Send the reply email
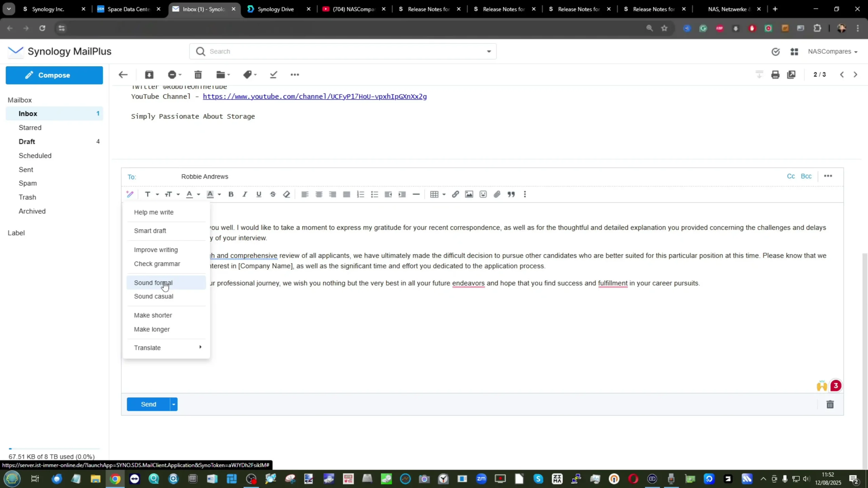The height and width of the screenshot is (488, 868). [x=148, y=404]
